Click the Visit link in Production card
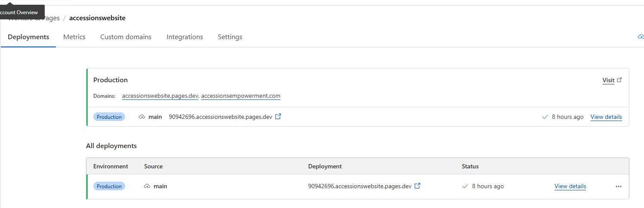The width and height of the screenshot is (644, 208). pos(608,80)
